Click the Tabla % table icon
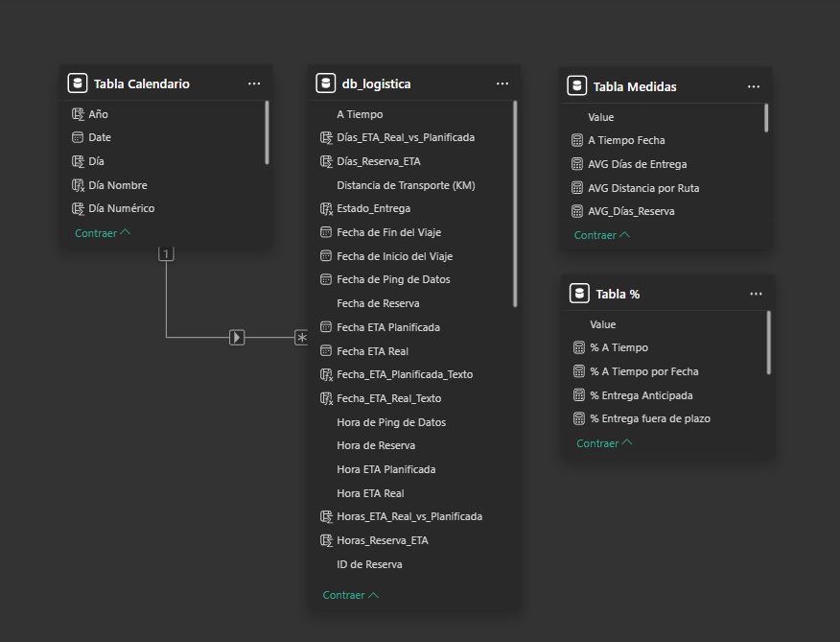 point(579,294)
